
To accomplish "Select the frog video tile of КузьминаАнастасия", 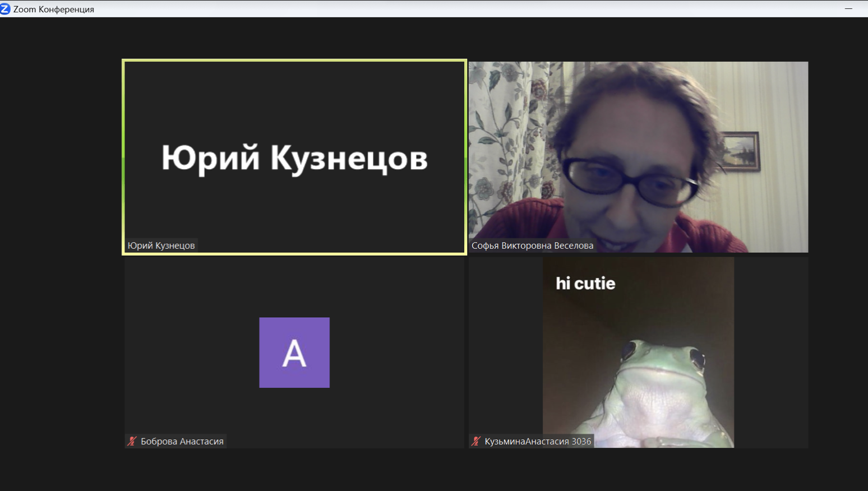I will click(638, 353).
